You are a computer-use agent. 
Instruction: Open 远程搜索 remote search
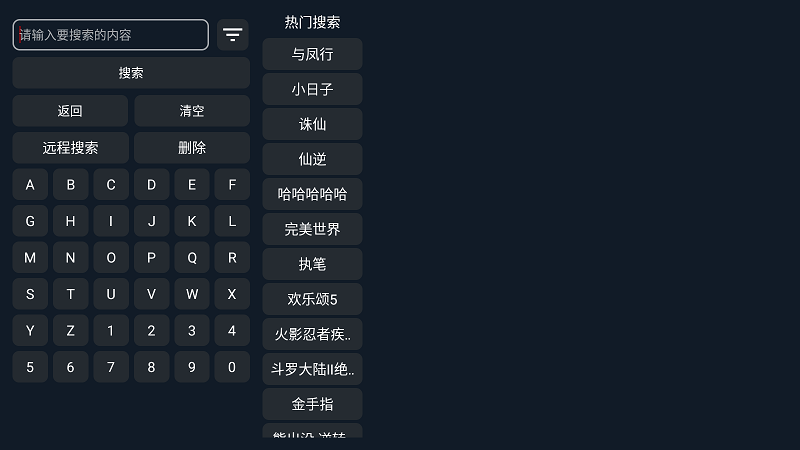(x=70, y=148)
